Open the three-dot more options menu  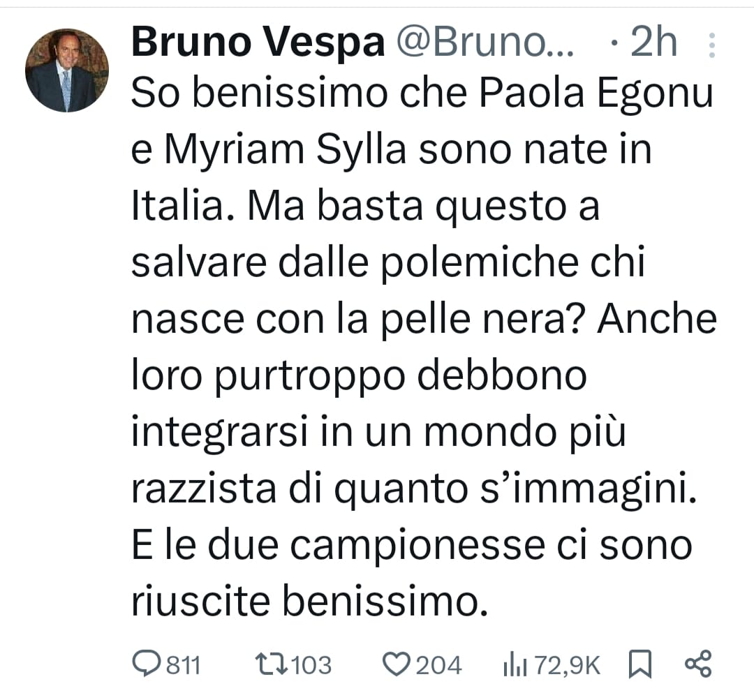[x=712, y=45]
